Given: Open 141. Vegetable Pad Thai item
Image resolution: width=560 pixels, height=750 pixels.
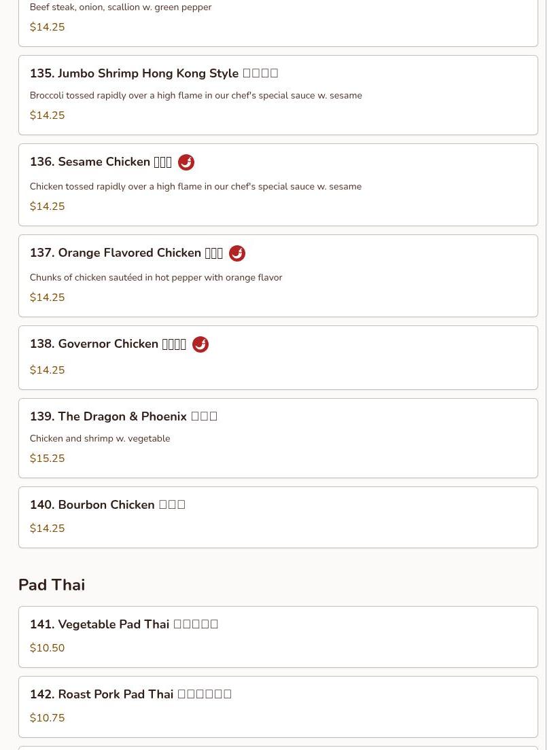Looking at the screenshot, I should click(278, 637).
